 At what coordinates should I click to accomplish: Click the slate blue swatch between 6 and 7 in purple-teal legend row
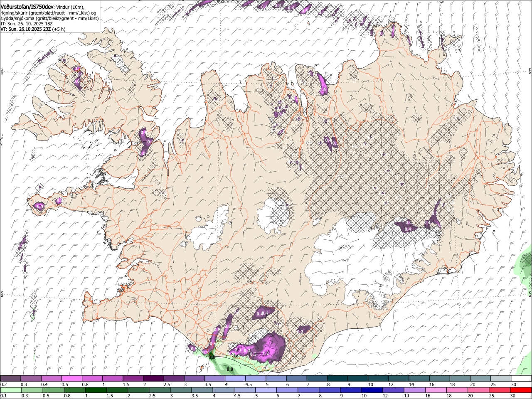tap(296, 379)
